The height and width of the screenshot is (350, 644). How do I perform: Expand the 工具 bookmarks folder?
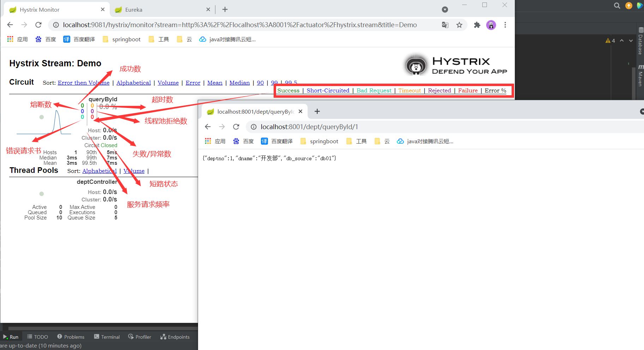click(159, 39)
